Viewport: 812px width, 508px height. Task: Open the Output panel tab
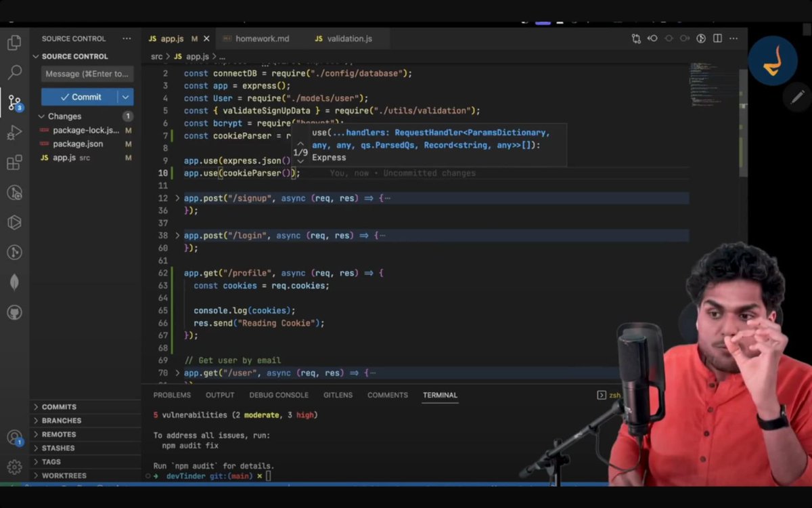tap(220, 395)
